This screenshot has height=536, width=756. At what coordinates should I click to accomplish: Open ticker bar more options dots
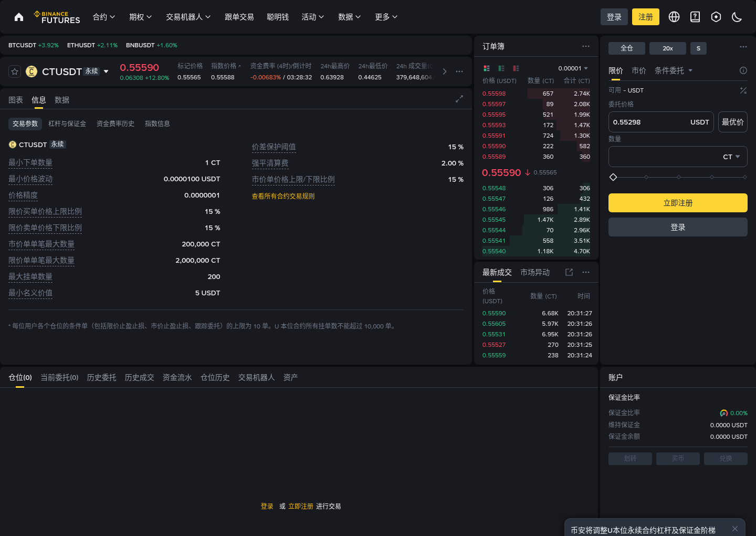coord(459,71)
